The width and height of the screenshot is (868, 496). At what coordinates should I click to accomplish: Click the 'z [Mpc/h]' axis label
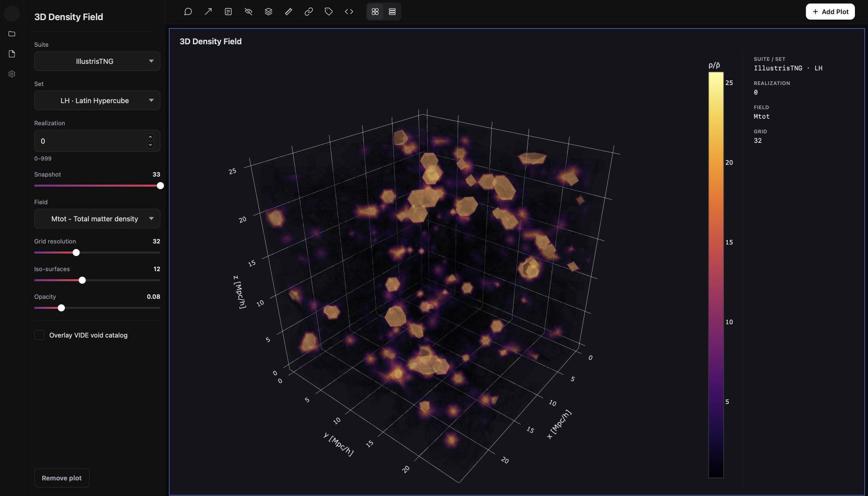coord(240,292)
